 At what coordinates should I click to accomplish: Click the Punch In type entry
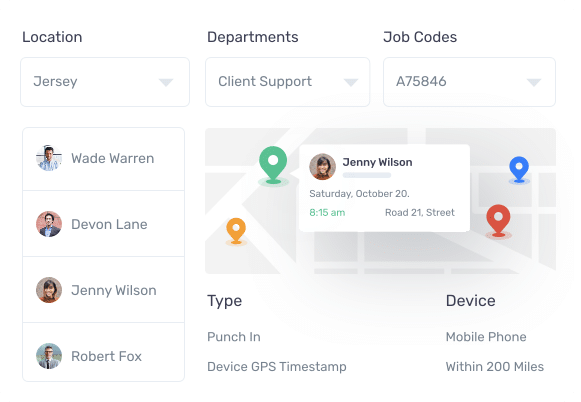point(234,337)
